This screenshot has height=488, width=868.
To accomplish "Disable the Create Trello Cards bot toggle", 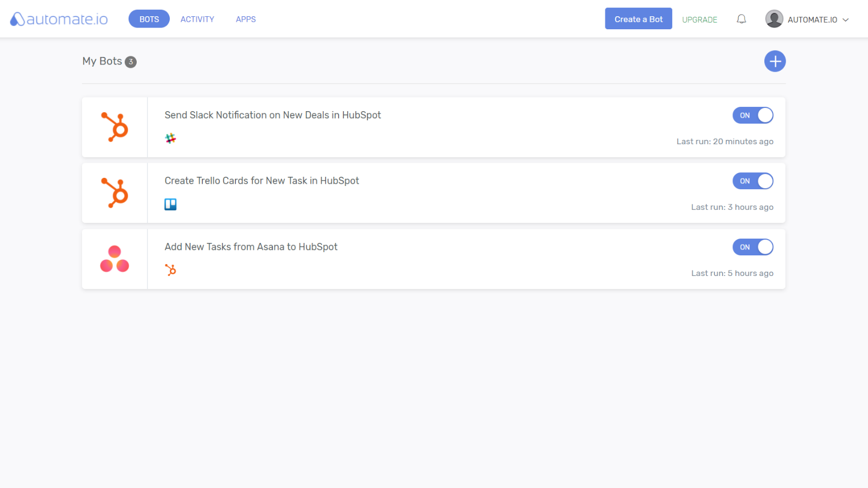I will click(752, 181).
